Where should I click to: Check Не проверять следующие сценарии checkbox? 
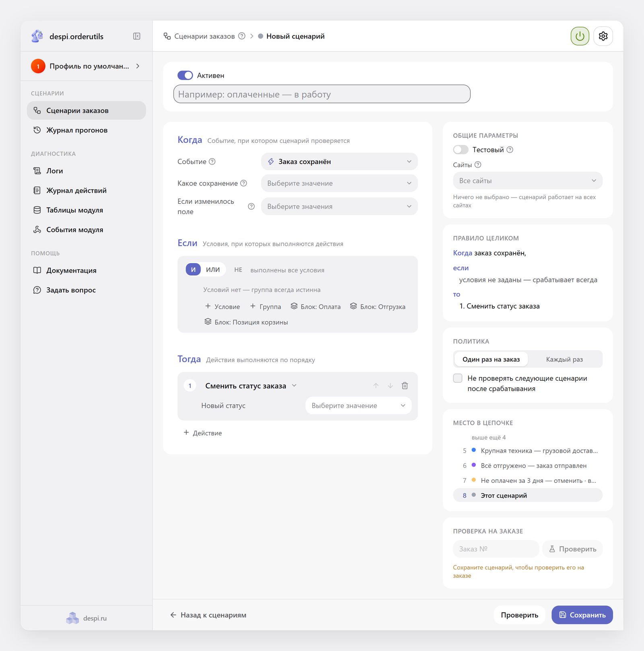tap(458, 378)
